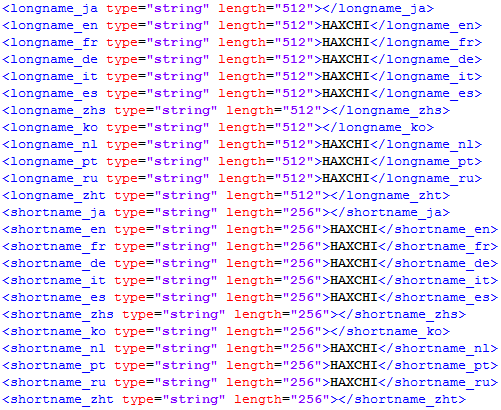Click the HAXCHI text in longname_en line
This screenshot has height=410, width=501.
click(346, 25)
